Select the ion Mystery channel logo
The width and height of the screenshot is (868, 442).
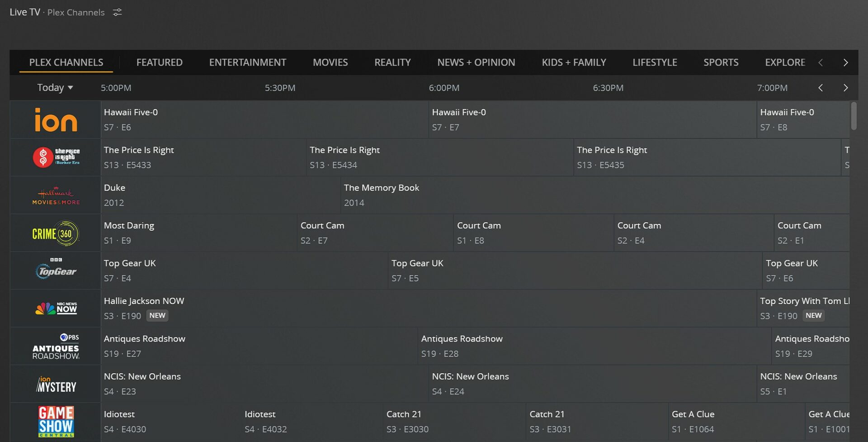point(56,385)
